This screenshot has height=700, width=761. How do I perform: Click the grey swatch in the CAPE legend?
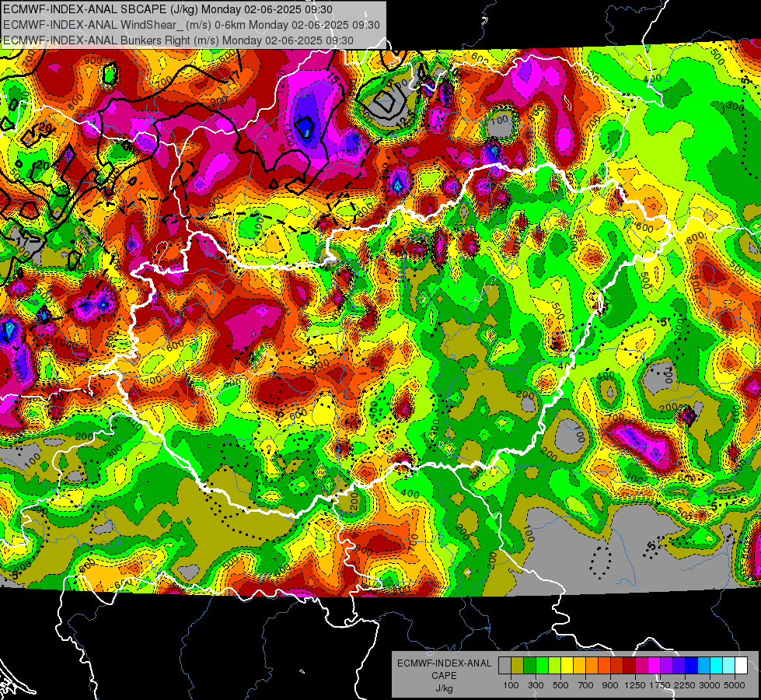tap(504, 666)
